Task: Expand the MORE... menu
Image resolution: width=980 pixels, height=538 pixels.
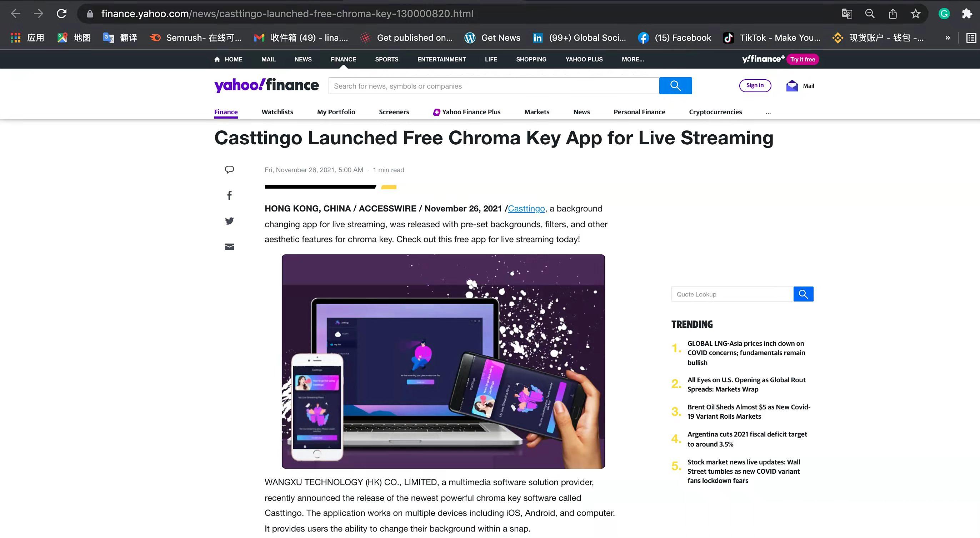Action: coord(632,59)
